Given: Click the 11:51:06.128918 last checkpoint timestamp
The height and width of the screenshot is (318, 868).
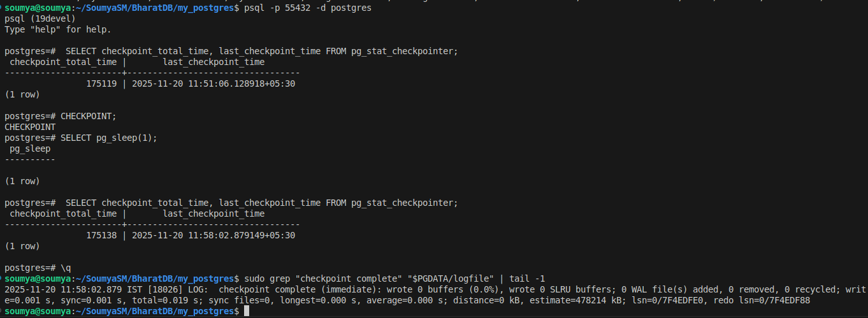Looking at the screenshot, I should (x=213, y=83).
